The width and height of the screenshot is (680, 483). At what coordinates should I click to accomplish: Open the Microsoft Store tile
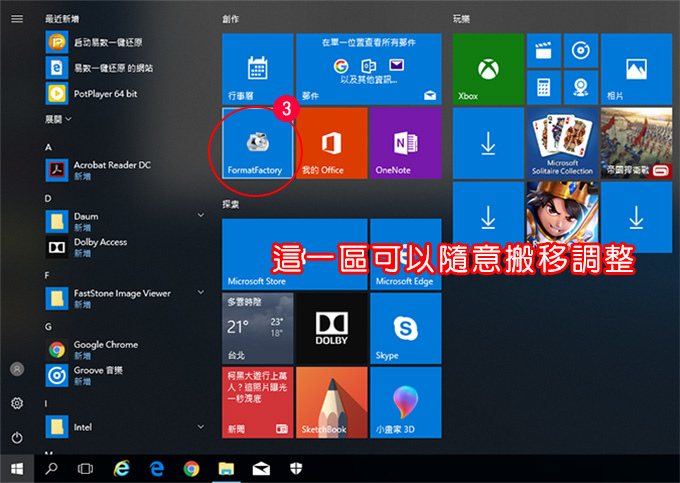tap(295, 254)
